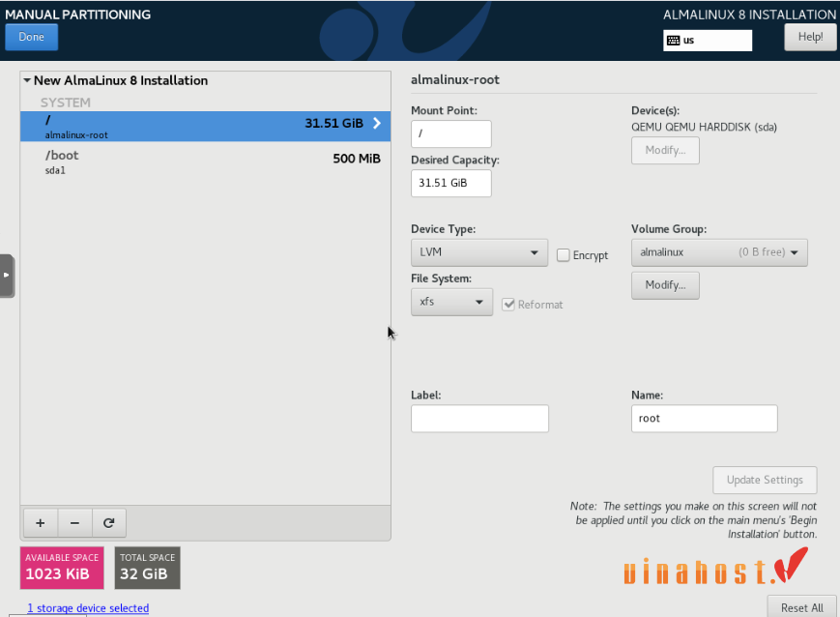Screen dimensions: 840x617
Task: Click the almalinux-root heading on the right
Action: [455, 79]
